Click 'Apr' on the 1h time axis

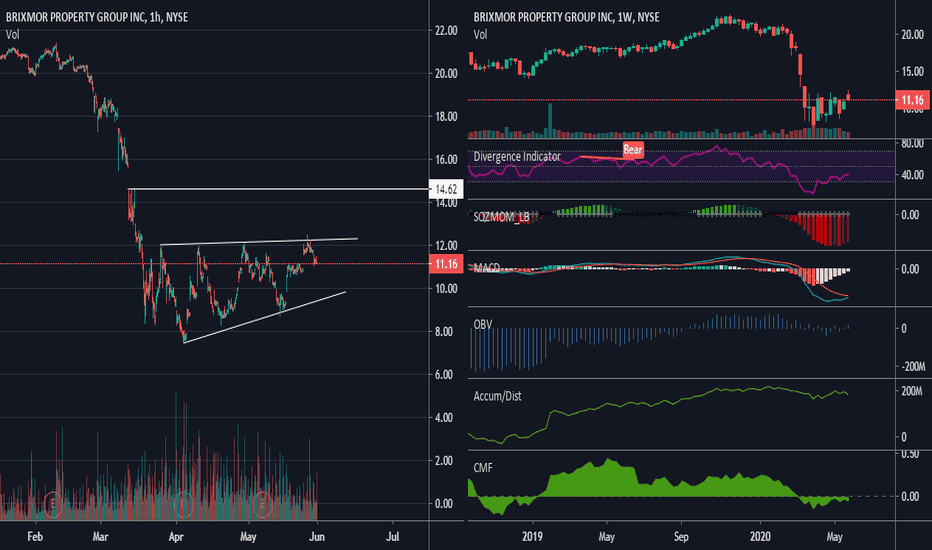[176, 536]
